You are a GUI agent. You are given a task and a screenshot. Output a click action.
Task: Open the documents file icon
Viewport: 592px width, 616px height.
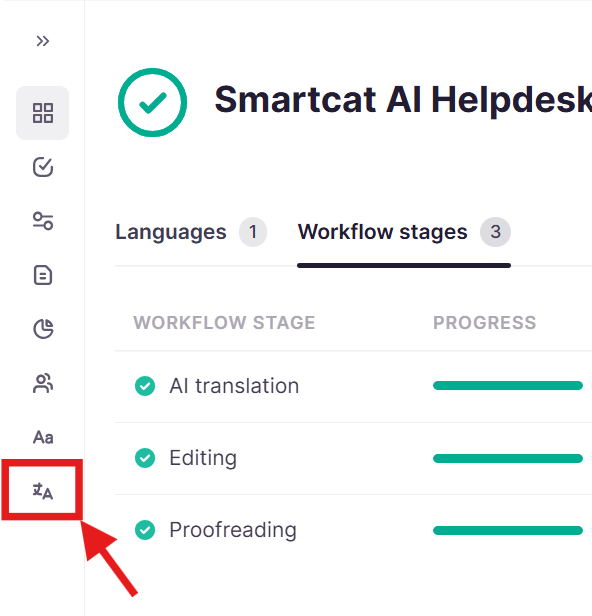(42, 275)
